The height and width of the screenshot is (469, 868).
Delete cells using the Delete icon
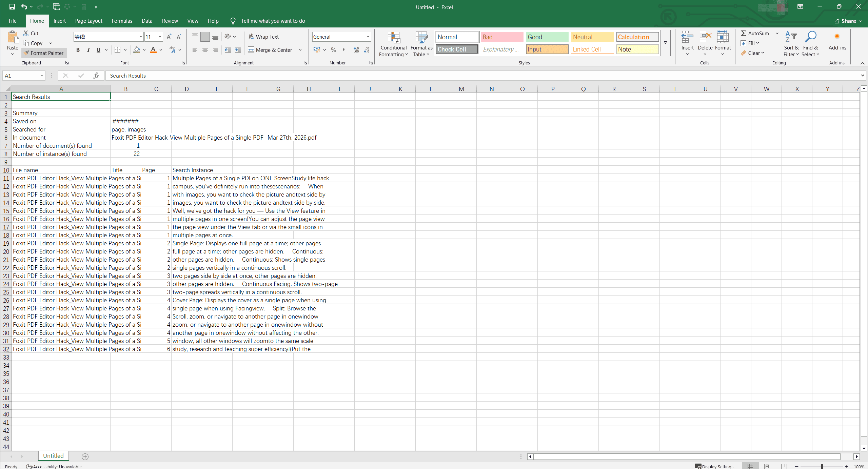point(705,37)
